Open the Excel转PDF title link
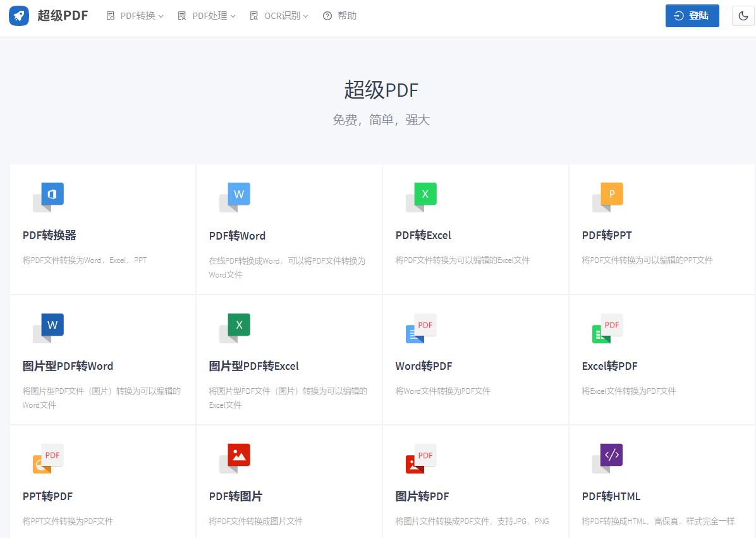Screen dimensions: 756x538 pyautogui.click(x=609, y=366)
